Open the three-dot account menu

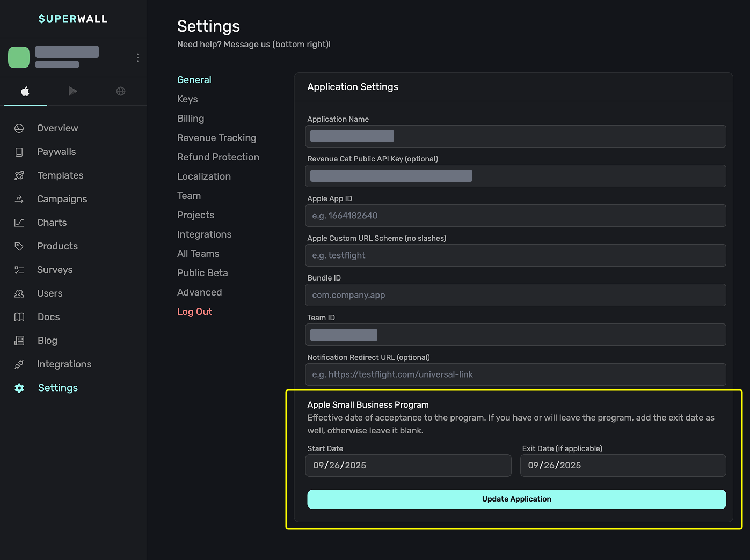137,57
